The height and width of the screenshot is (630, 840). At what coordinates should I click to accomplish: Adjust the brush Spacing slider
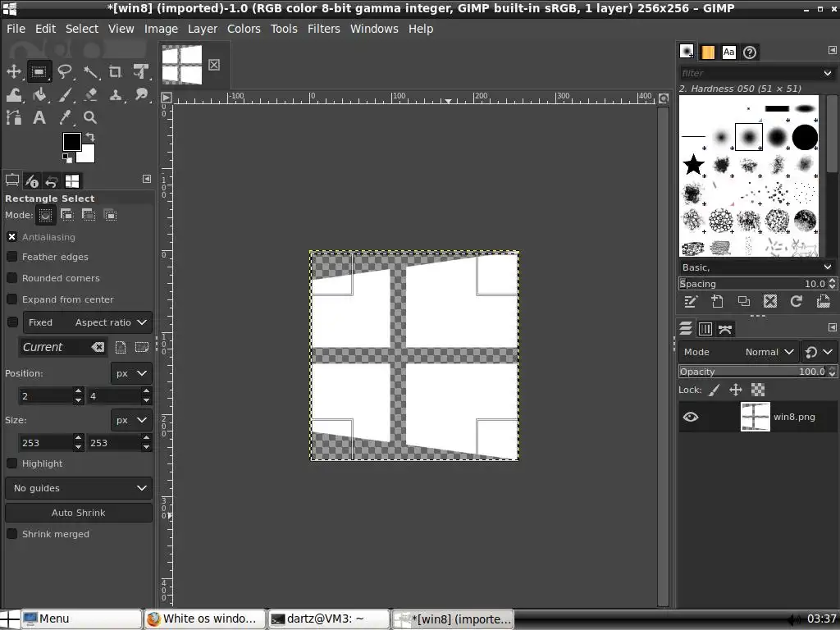coord(753,283)
